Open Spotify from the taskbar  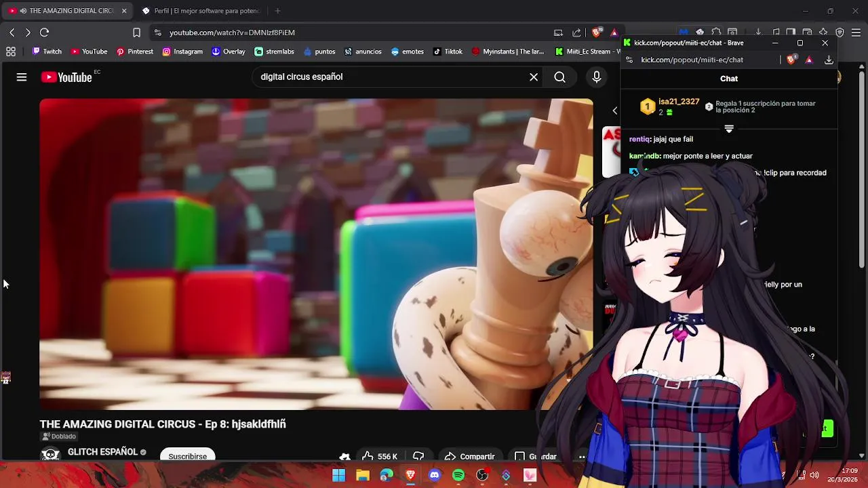[x=458, y=475]
